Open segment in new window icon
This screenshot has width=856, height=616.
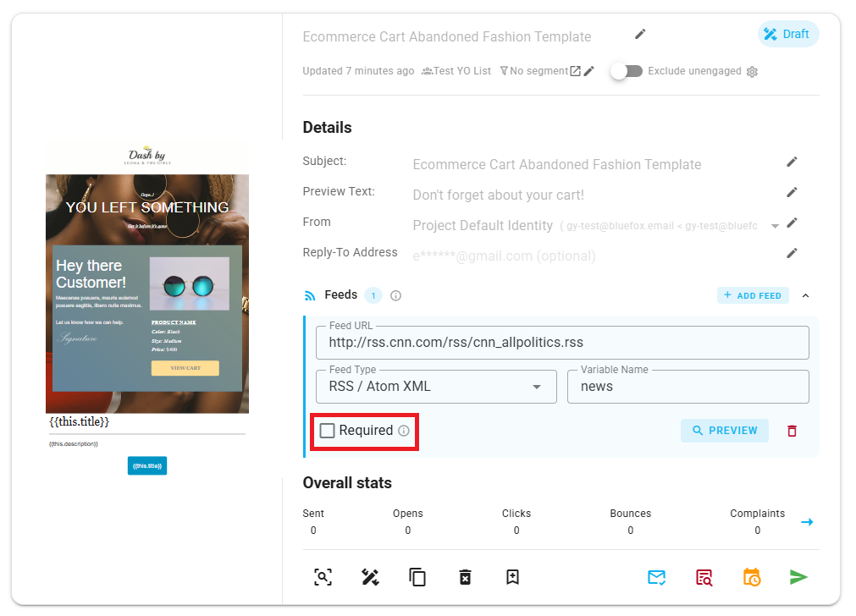(576, 71)
